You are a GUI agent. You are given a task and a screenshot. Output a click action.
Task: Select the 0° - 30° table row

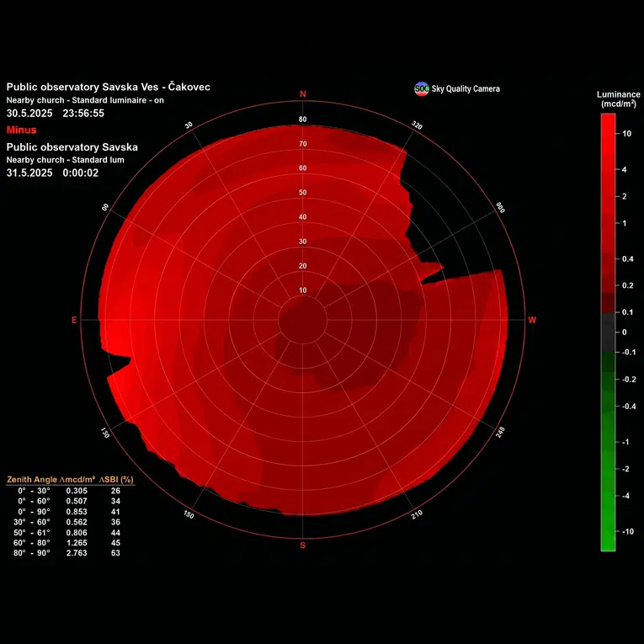(67, 491)
